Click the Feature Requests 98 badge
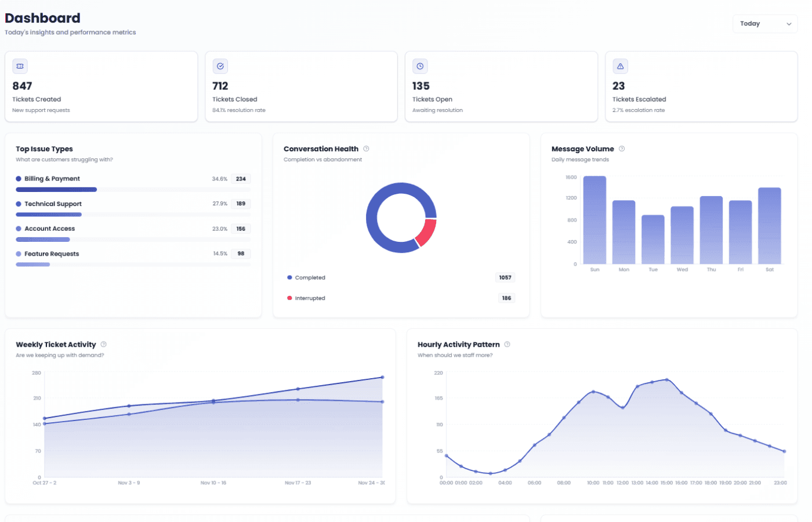812x522 pixels. 240,253
